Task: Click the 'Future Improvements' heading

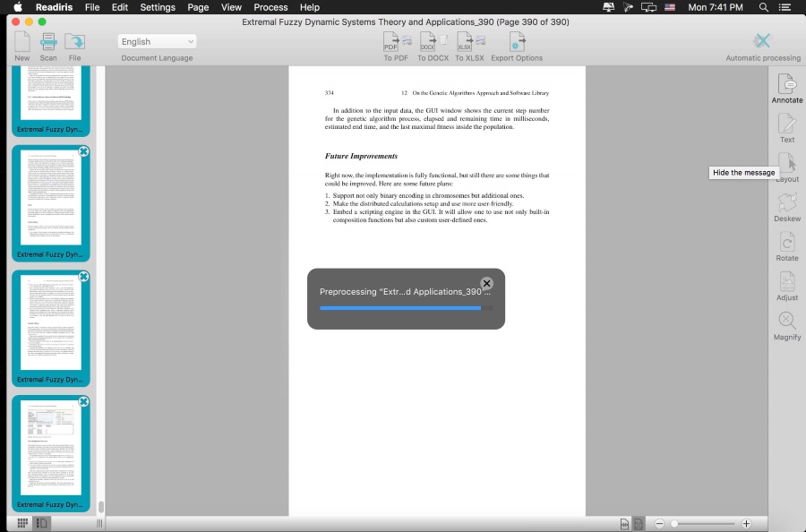Action: [x=361, y=156]
